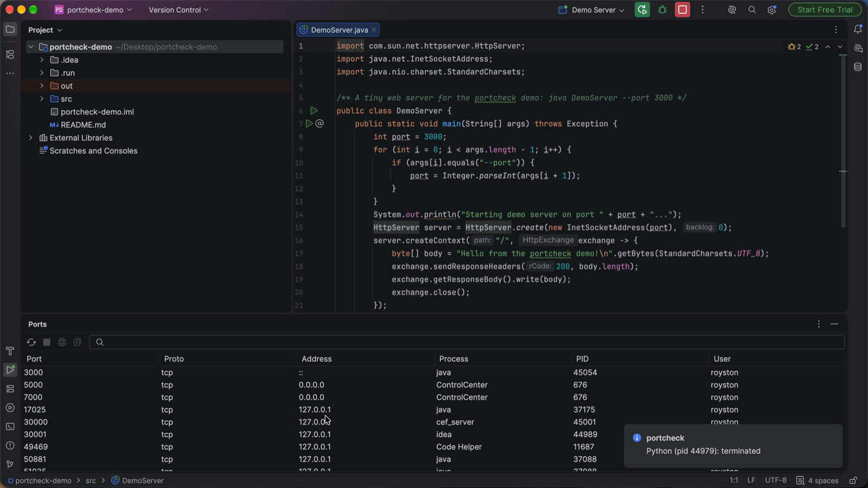
Task: Expand the .idea folder
Action: coord(42,60)
